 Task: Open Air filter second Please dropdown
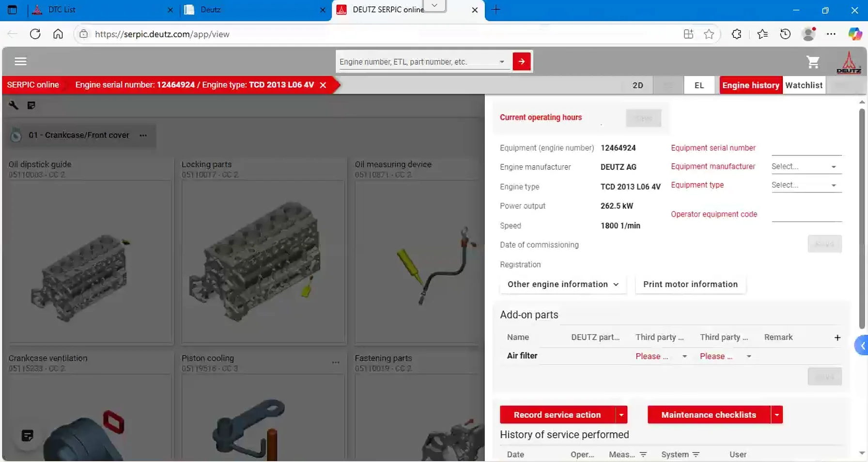pos(726,356)
